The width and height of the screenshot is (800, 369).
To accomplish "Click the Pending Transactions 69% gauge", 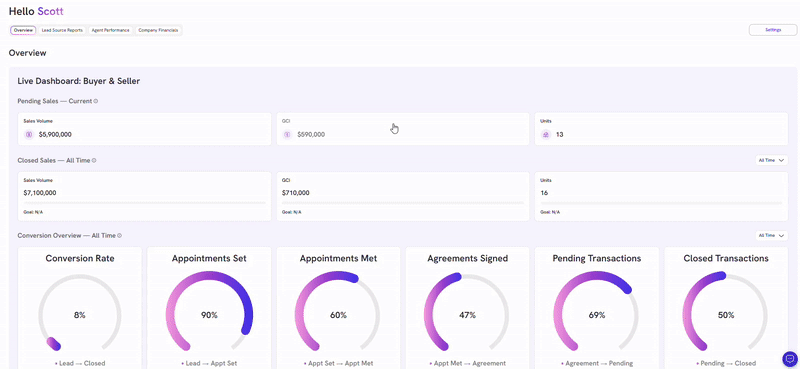I will coord(596,312).
